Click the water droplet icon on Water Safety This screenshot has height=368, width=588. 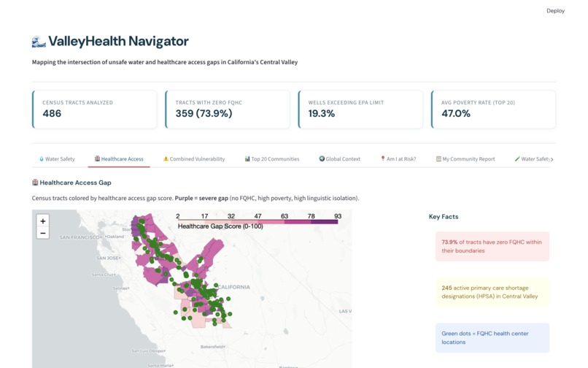[42, 159]
